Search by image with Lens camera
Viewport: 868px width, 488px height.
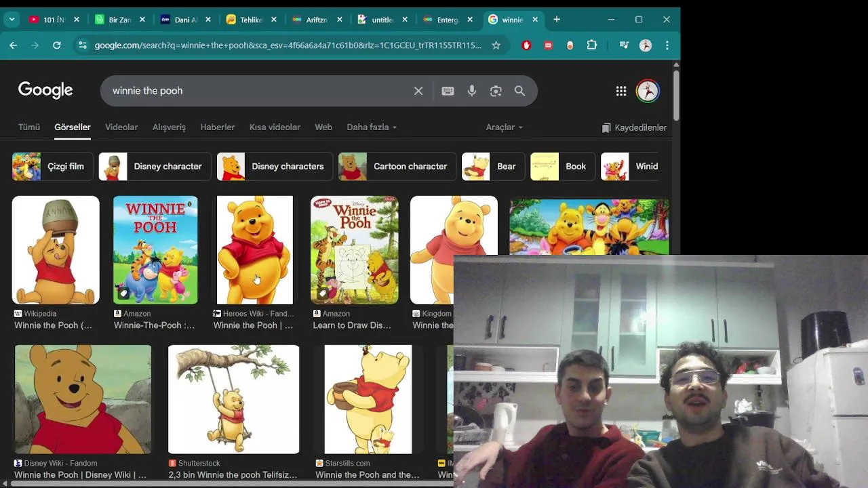click(496, 91)
